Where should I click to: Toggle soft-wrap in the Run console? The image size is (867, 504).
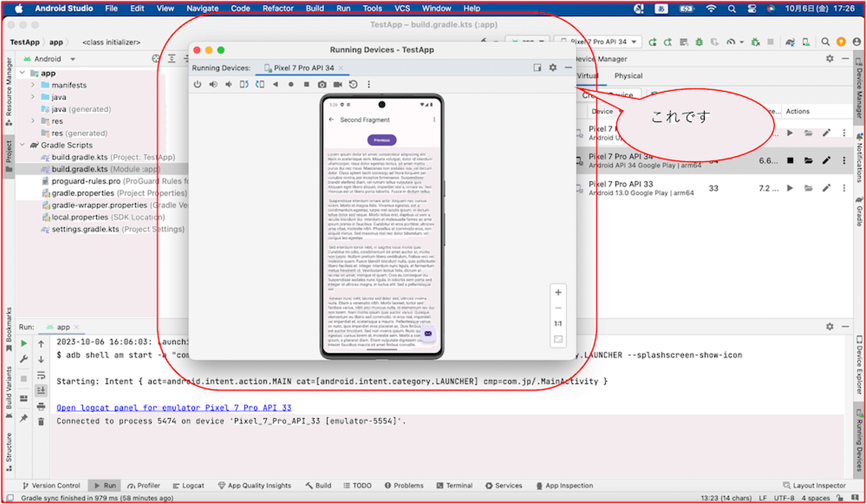41,375
